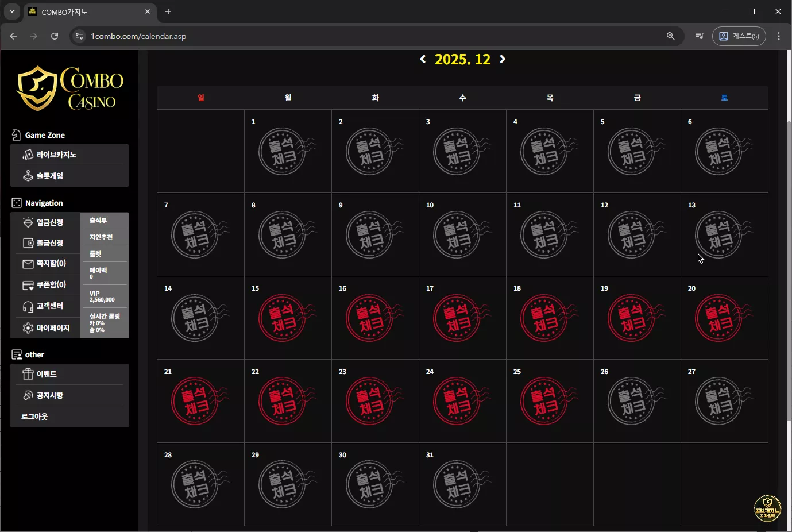Open 라이브카지노 live casino menu
The width and height of the screenshot is (792, 532).
pyautogui.click(x=69, y=155)
